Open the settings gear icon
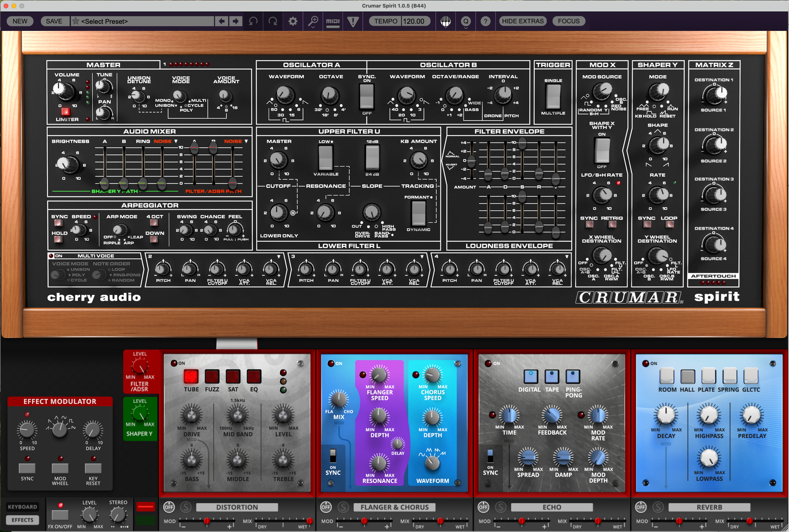Screen dimensions: 789x532 coord(293,21)
